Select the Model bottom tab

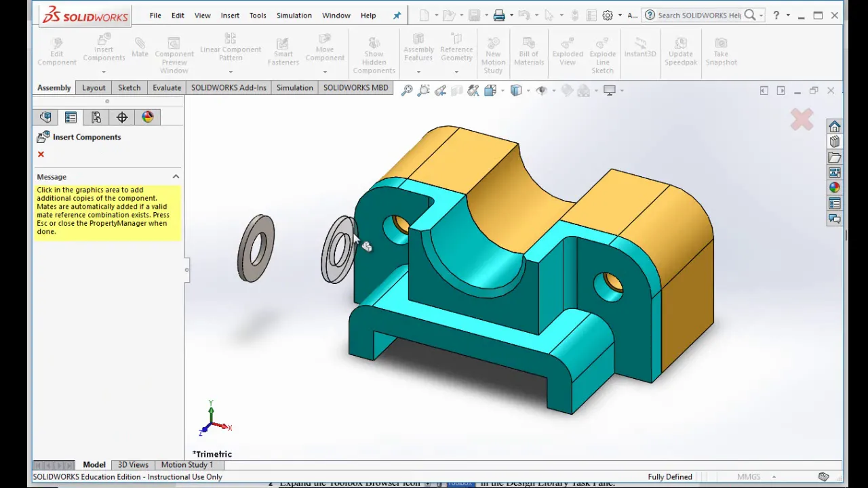point(94,464)
